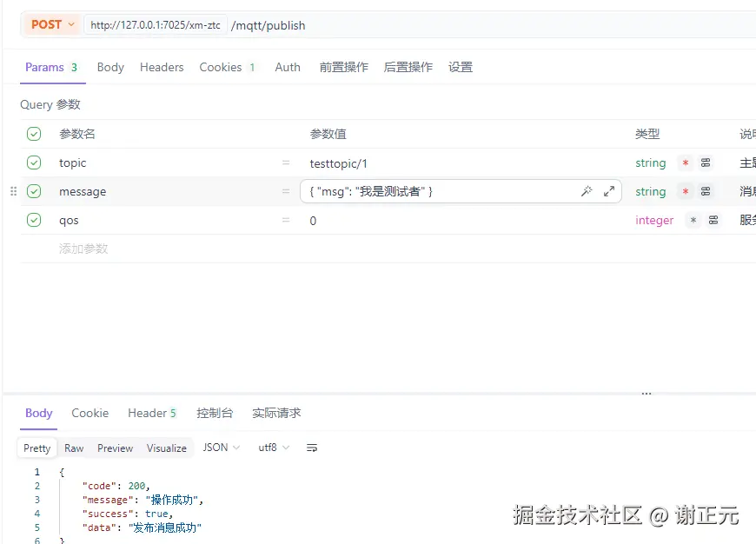Open the Auth tab
The image size is (756, 544).
tap(288, 67)
